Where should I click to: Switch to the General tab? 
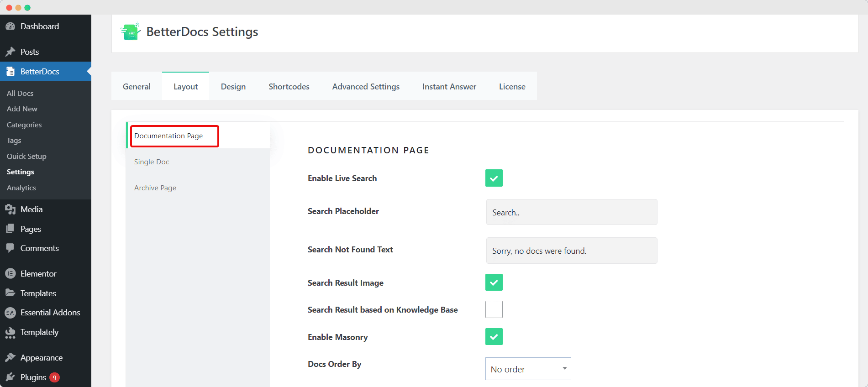tap(137, 86)
